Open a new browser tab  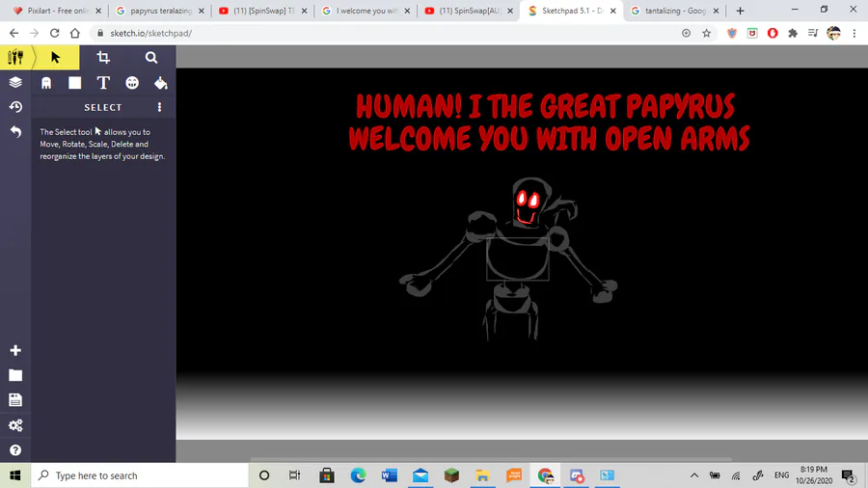[740, 11]
